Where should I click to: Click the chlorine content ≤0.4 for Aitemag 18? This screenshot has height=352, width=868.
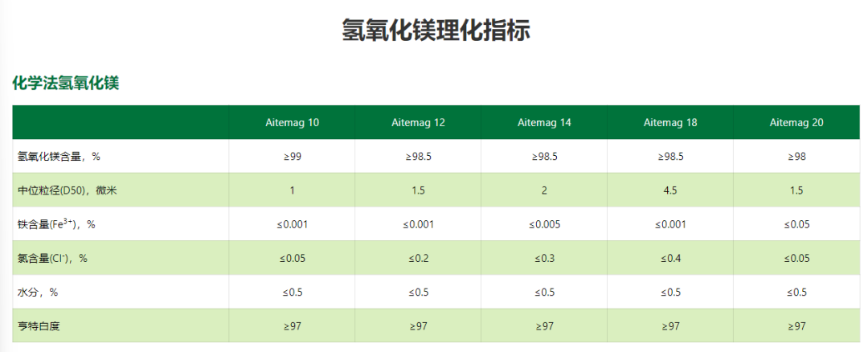click(x=670, y=259)
